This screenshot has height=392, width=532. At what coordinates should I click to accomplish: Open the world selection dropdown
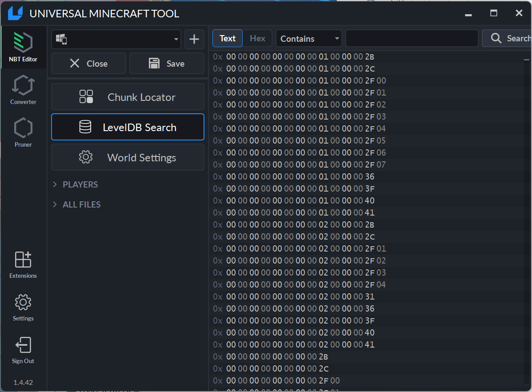pos(116,39)
